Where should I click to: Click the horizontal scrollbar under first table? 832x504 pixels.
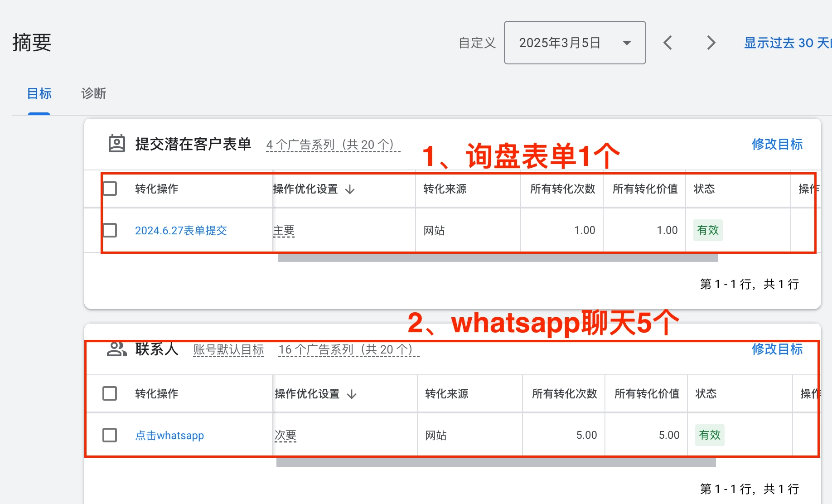[498, 258]
